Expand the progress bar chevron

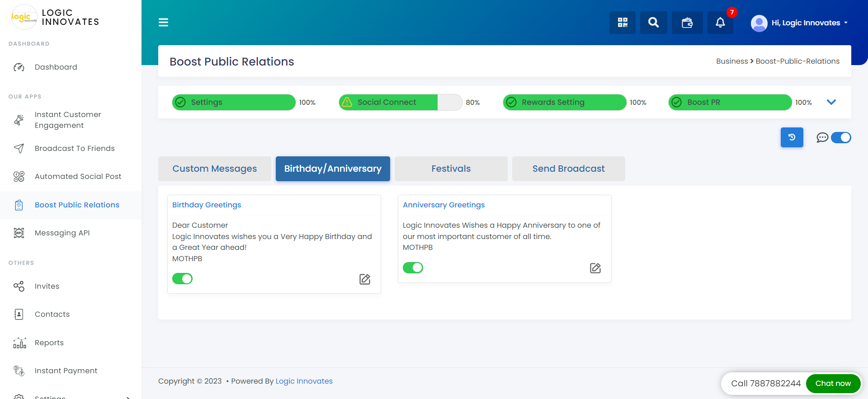point(831,102)
